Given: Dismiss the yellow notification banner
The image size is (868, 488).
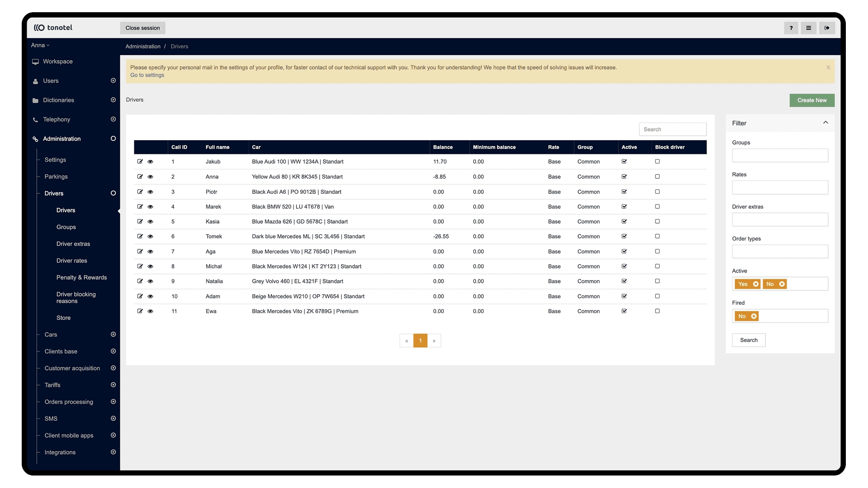Looking at the screenshot, I should point(828,67).
